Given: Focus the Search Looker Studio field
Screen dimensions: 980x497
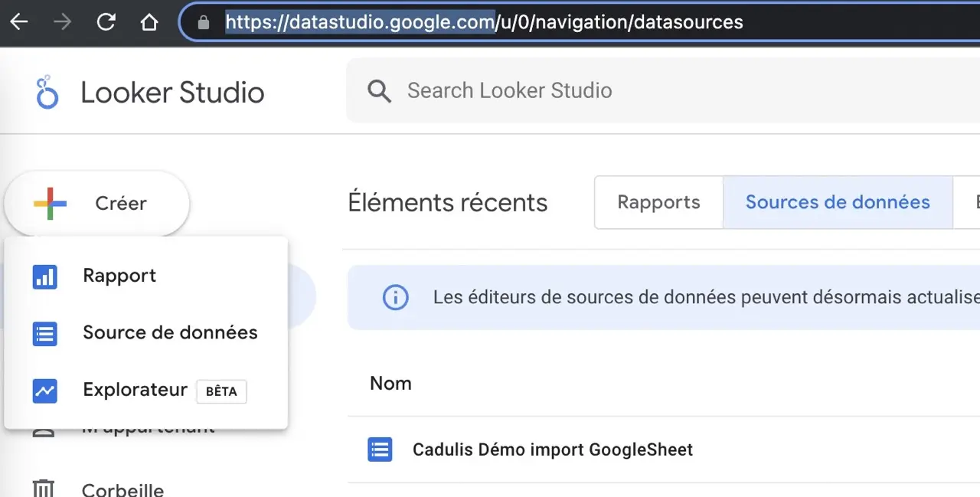Looking at the screenshot, I should click(x=612, y=91).
